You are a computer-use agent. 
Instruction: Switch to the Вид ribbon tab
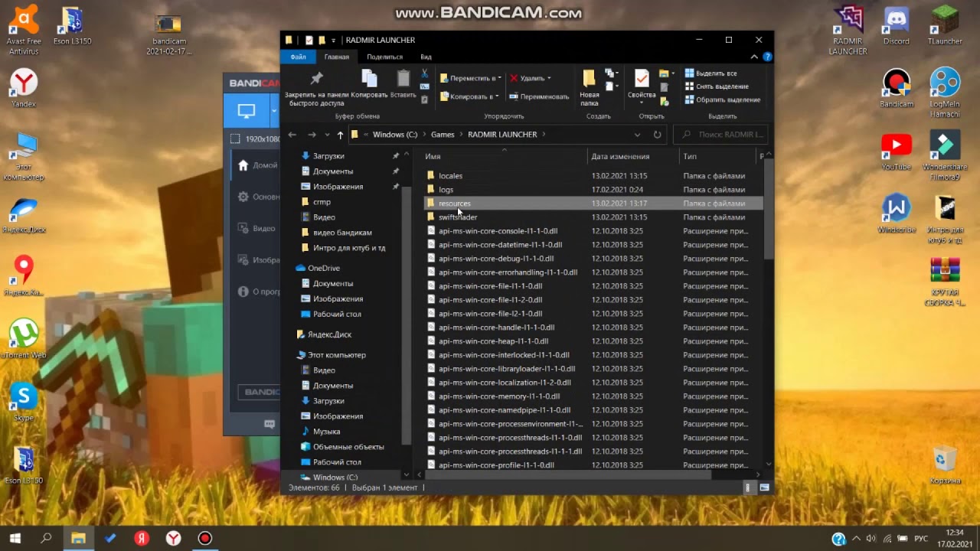click(426, 57)
